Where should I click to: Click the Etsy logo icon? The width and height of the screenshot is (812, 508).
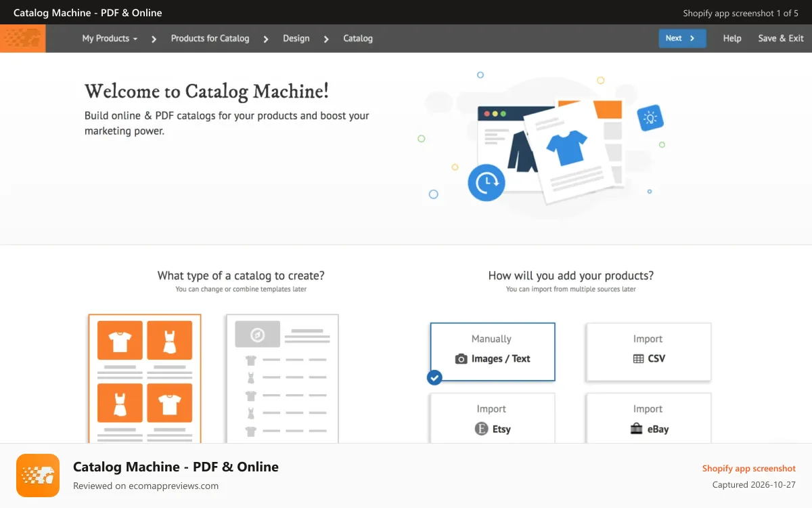tap(481, 429)
